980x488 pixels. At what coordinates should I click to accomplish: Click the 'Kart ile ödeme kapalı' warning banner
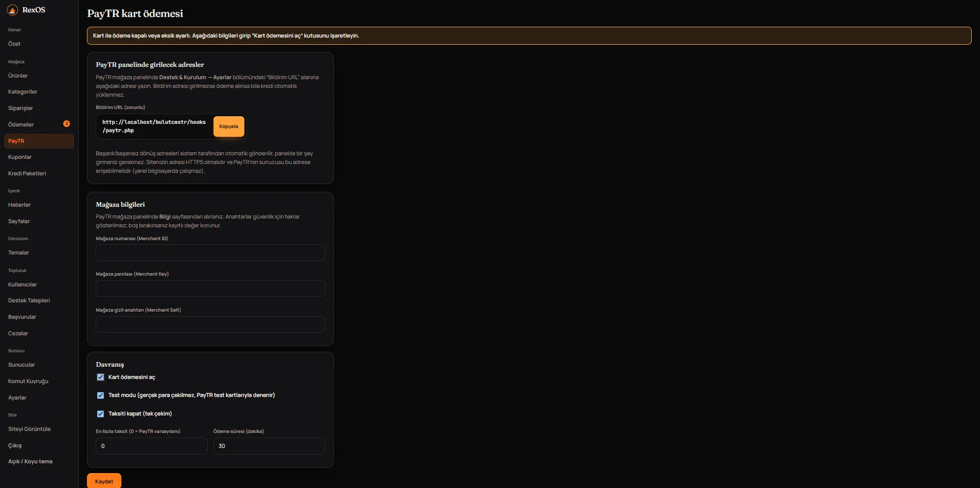pos(529,35)
